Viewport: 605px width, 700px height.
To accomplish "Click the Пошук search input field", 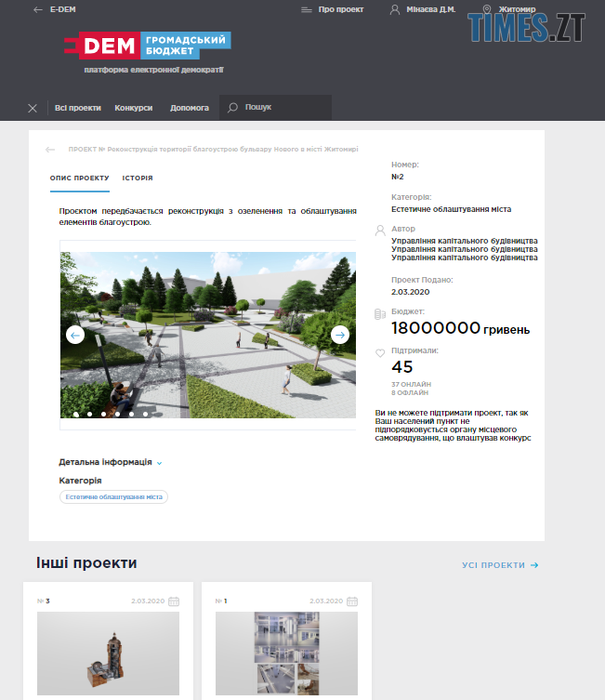I will (283, 108).
